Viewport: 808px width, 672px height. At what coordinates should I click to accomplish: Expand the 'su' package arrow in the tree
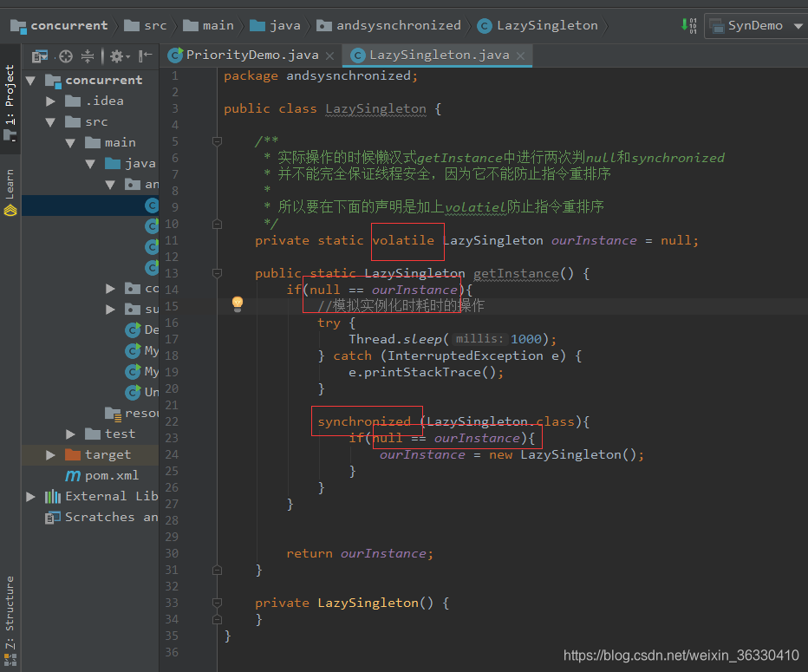(110, 310)
